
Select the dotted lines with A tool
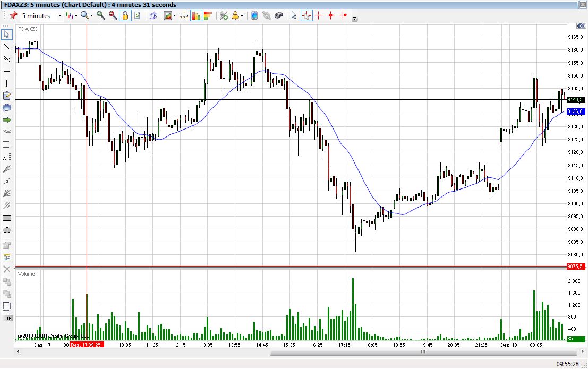click(7, 157)
